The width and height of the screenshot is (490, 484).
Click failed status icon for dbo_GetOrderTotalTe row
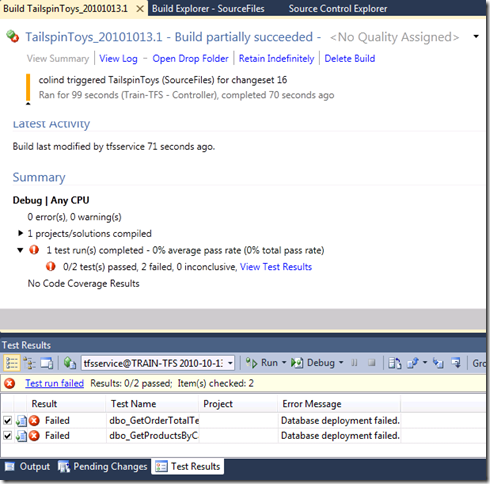(x=34, y=421)
